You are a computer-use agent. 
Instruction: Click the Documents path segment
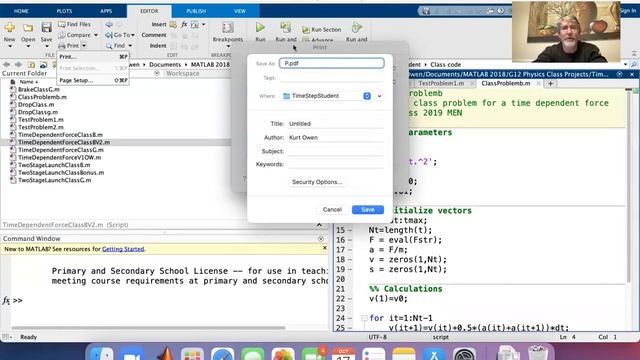(x=165, y=64)
